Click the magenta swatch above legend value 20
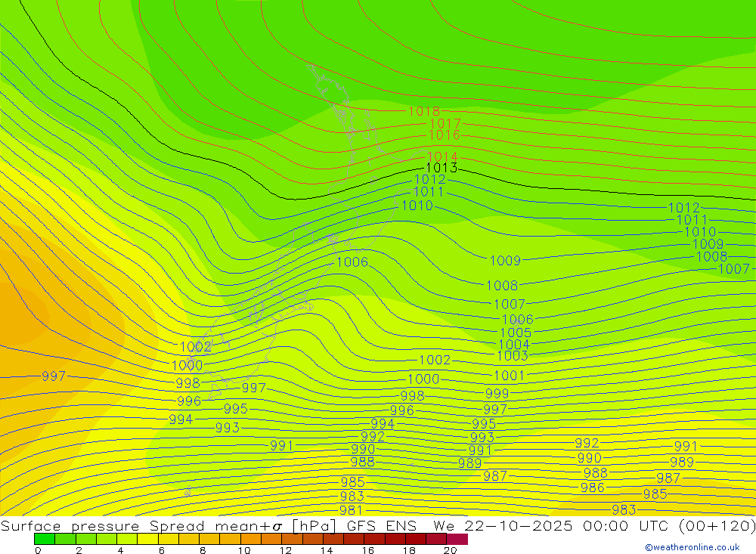Viewport: 756px width, 554px height. pyautogui.click(x=457, y=539)
